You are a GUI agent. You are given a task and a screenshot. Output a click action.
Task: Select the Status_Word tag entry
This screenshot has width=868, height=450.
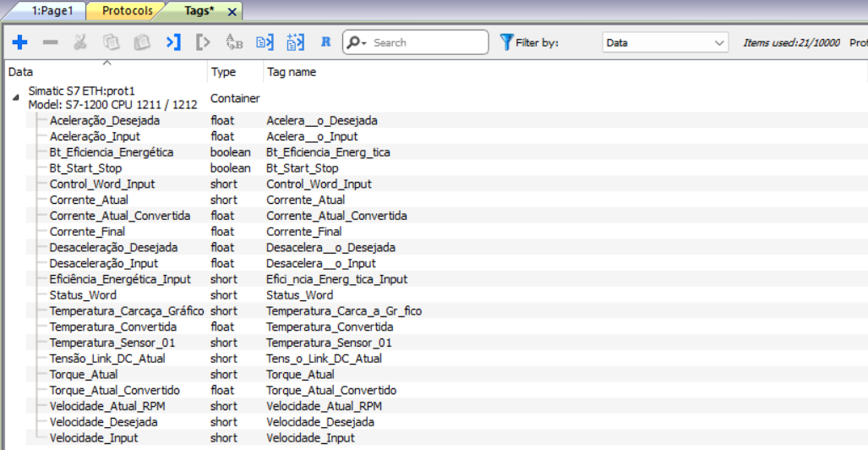(x=83, y=295)
